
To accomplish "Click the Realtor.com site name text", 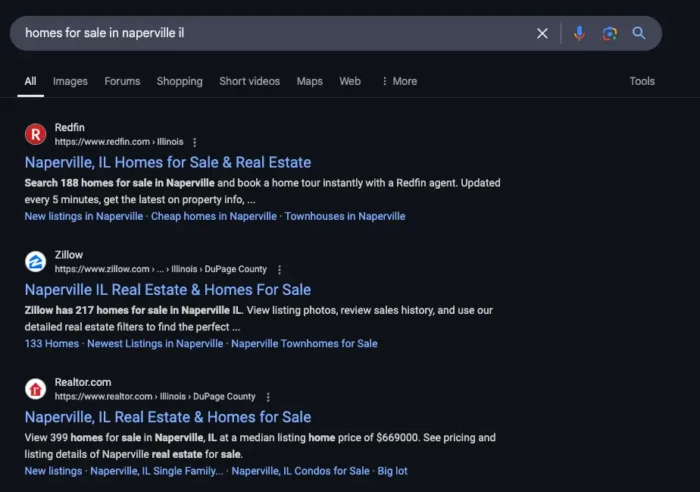I will coord(83,382).
